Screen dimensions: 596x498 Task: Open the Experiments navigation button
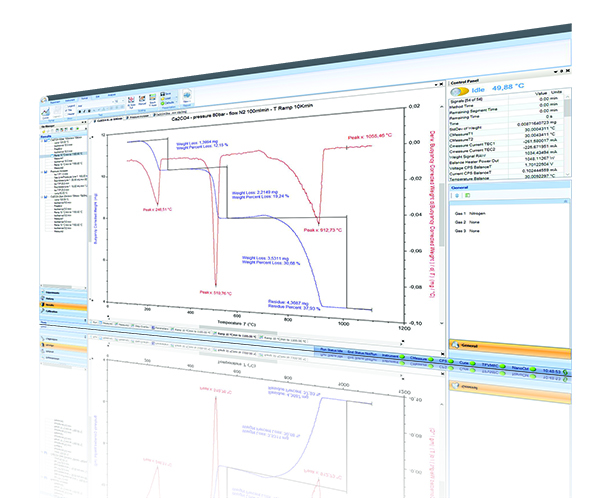[63, 293]
